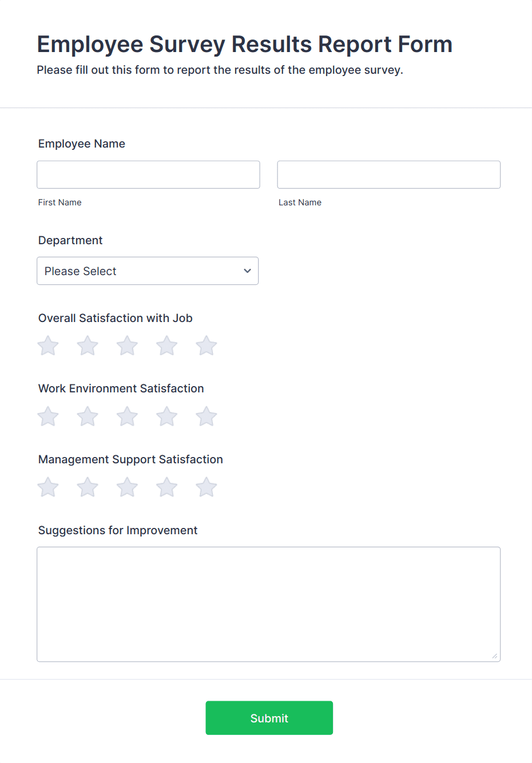Submit the employee survey form
Screen dimensions: 532x763
(269, 718)
